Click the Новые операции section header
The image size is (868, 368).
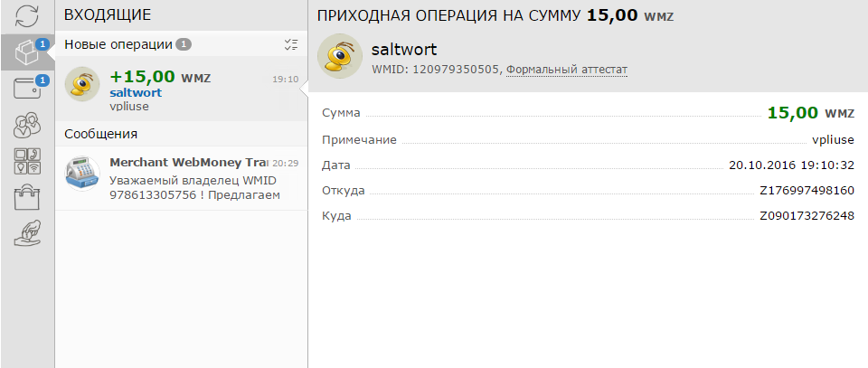coord(118,45)
